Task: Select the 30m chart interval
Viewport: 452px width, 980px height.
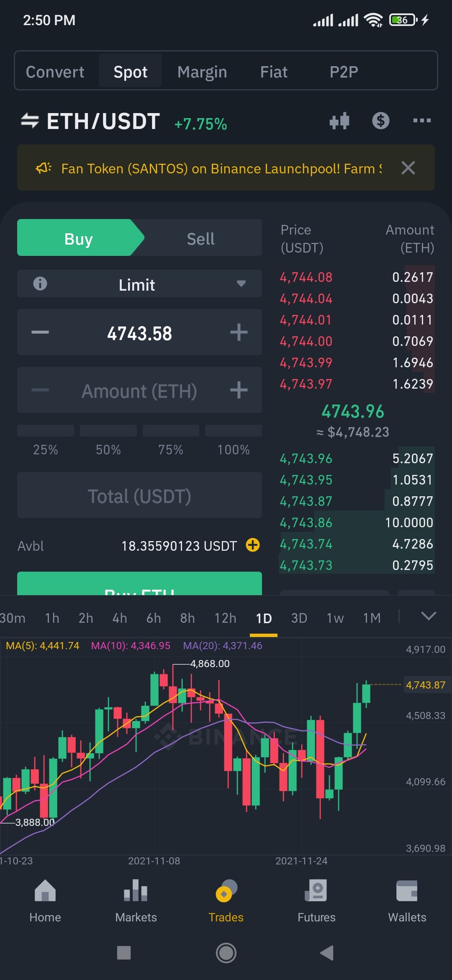Action: [13, 618]
